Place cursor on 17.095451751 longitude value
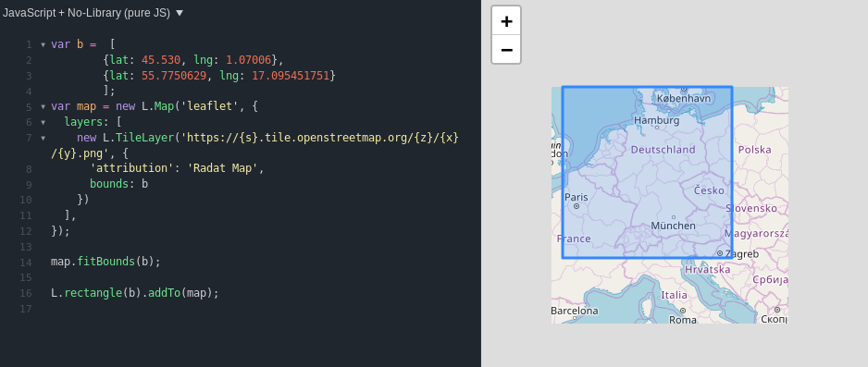Viewport: 868px width, 367px height. pos(291,75)
